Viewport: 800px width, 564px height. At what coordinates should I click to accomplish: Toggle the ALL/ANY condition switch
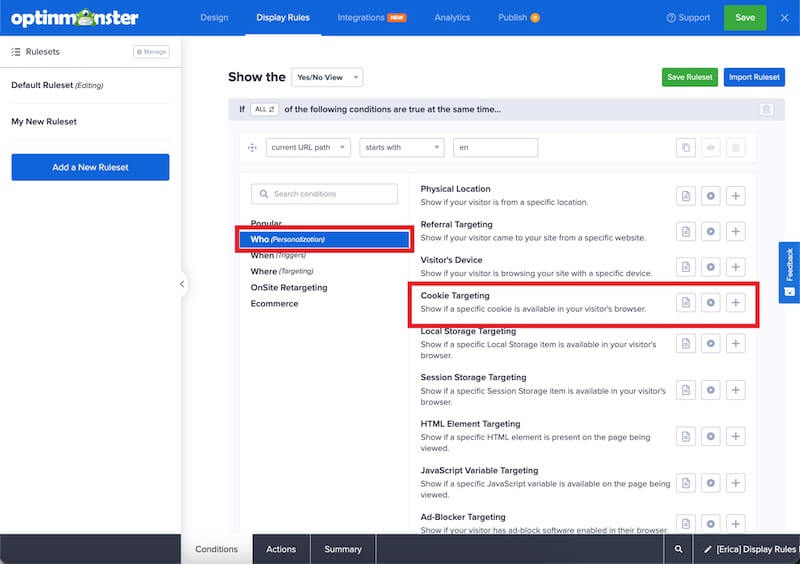coord(264,109)
